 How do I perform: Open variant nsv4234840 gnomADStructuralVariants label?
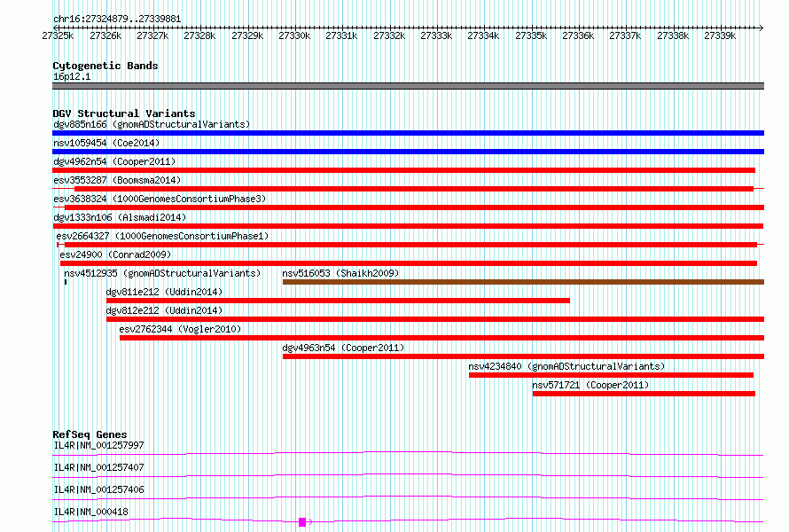click(x=566, y=366)
